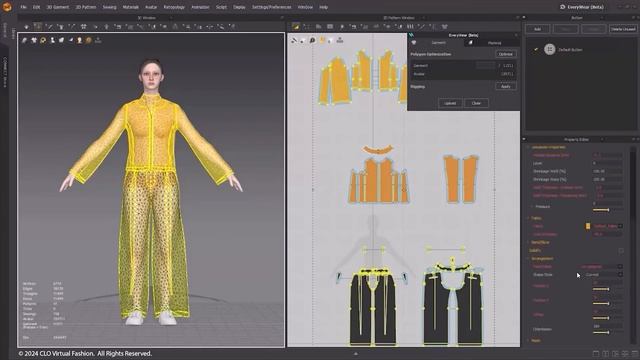Expand the Bond/Skive section
640x360 pixels.
(x=528, y=242)
